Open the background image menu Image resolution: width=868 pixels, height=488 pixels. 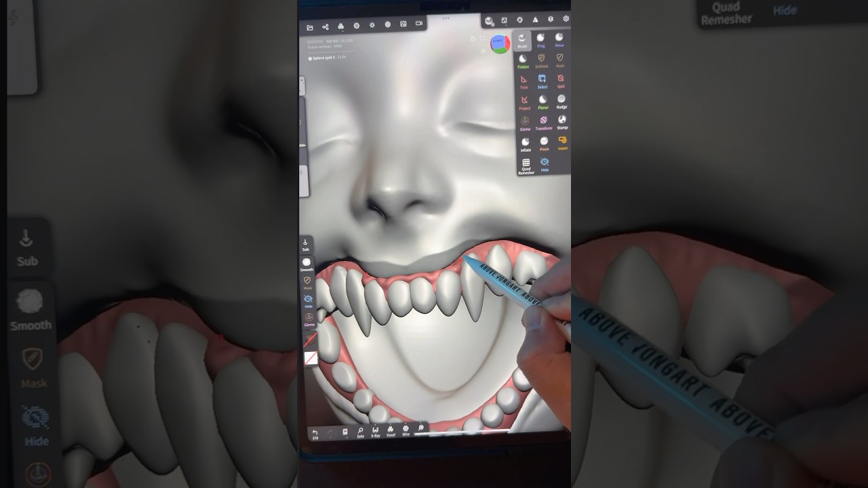[x=403, y=24]
